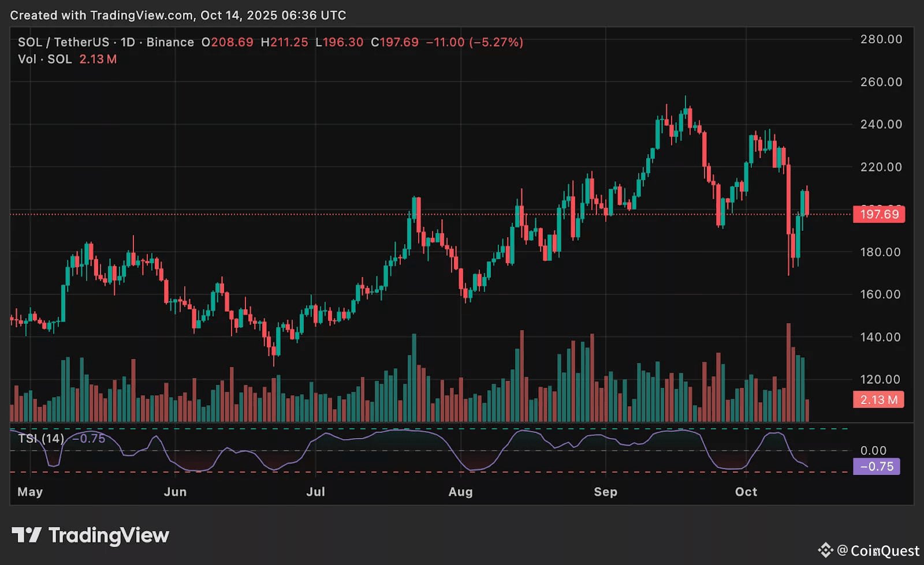Click the 240.00 price axis label
This screenshot has width=924, height=565.
tap(881, 124)
